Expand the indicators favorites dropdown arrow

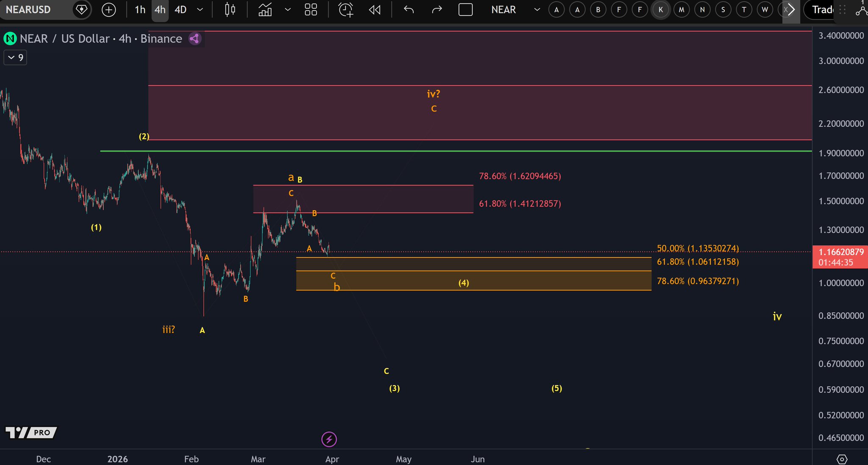click(x=288, y=9)
